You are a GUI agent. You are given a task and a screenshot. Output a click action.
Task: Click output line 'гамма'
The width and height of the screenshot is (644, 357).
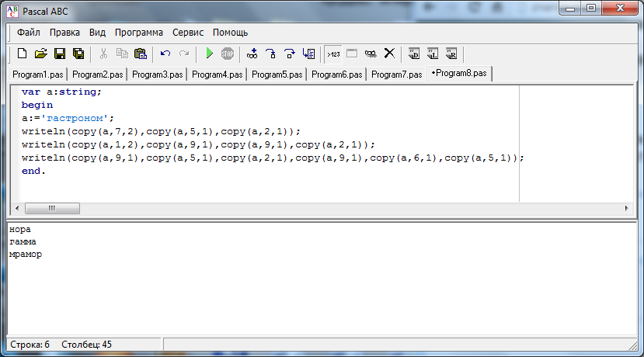pyautogui.click(x=23, y=241)
